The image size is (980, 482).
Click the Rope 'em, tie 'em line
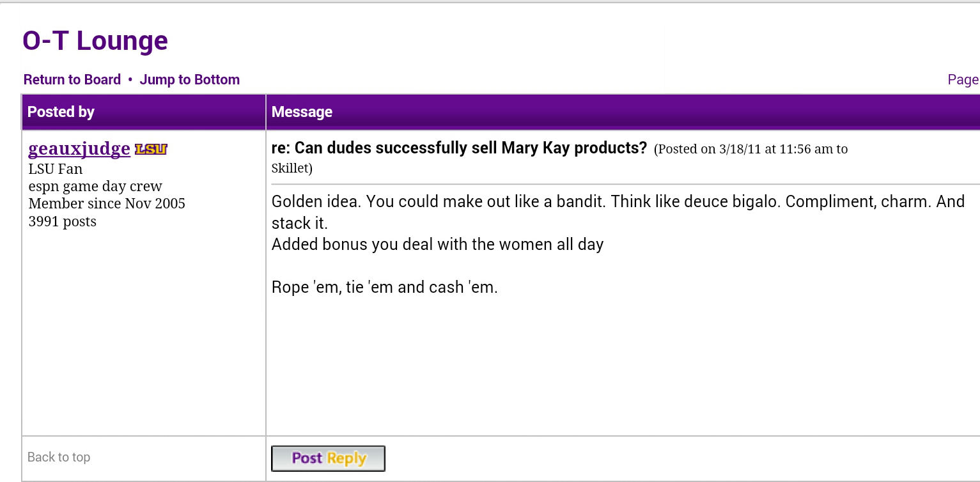[x=385, y=288]
